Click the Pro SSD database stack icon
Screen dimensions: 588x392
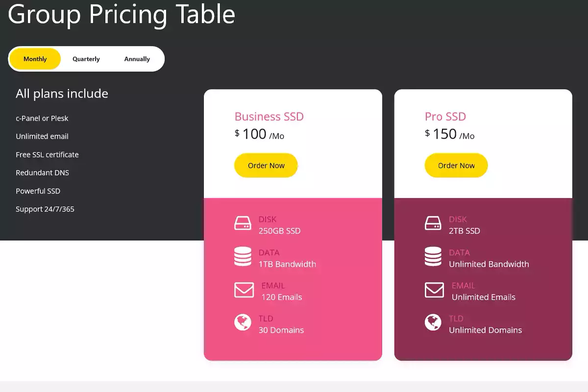coord(433,257)
